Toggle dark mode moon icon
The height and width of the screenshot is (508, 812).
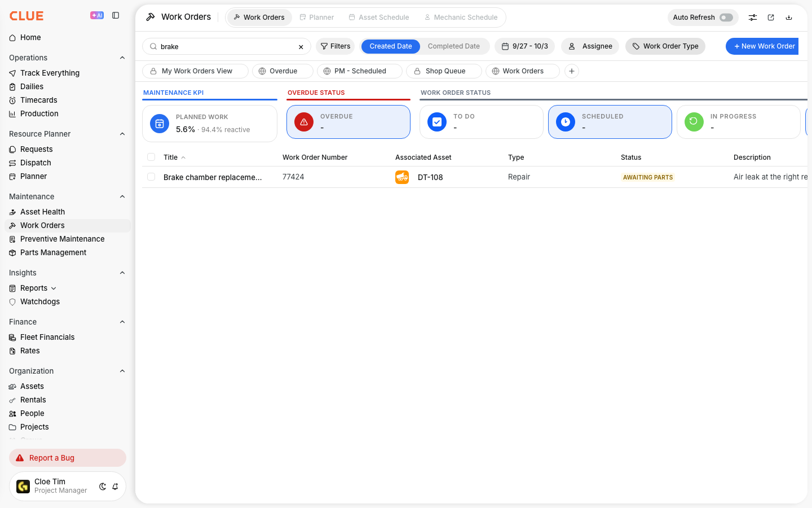103,487
